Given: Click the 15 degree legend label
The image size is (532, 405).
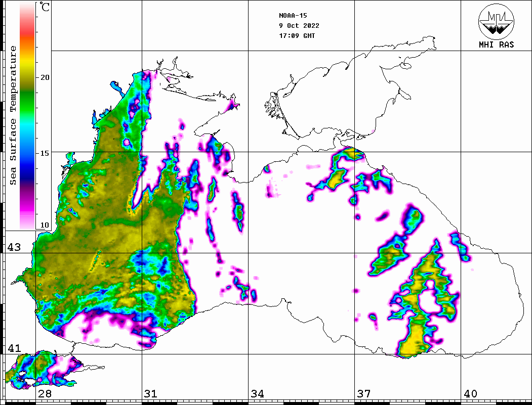Looking at the screenshot, I should 45,153.
